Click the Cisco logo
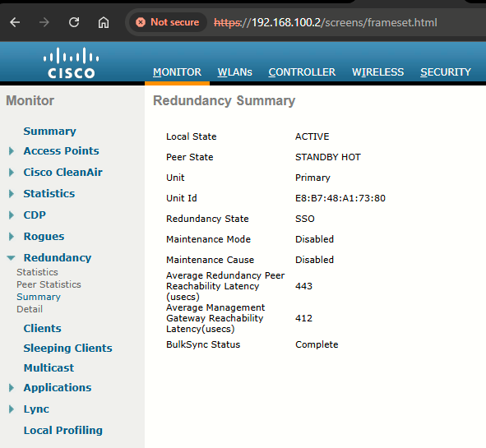Image resolution: width=486 pixels, height=448 pixels. (x=72, y=63)
